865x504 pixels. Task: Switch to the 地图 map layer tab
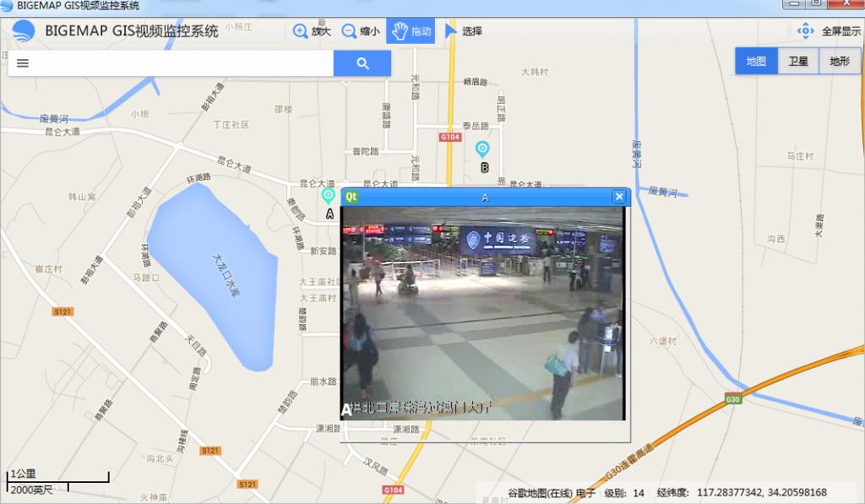tap(756, 62)
